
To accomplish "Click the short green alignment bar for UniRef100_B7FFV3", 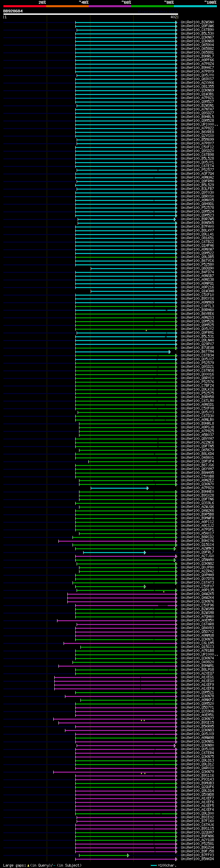I will [104, 855].
